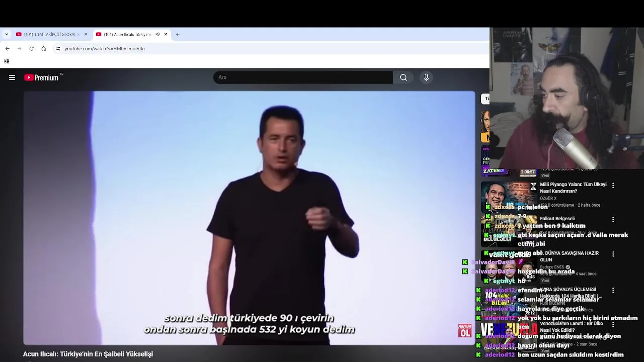This screenshot has height=362, width=644.
Task: Focus the 'Ara' search field
Action: click(303, 77)
